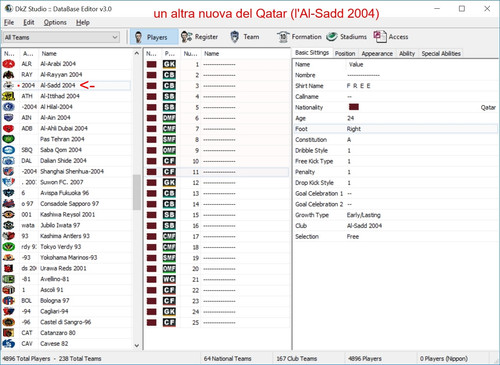This screenshot has height=365, width=500.
Task: Click the Nationality Qatar flag swatch
Action: click(354, 107)
